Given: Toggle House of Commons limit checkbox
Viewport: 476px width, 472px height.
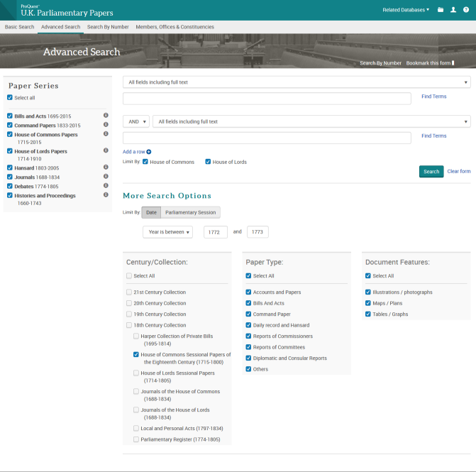Looking at the screenshot, I should coord(145,162).
